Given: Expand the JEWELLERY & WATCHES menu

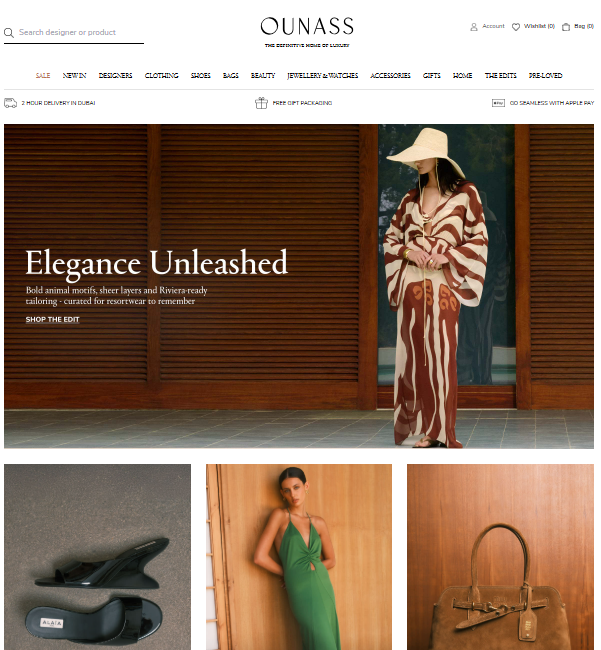Looking at the screenshot, I should [322, 75].
